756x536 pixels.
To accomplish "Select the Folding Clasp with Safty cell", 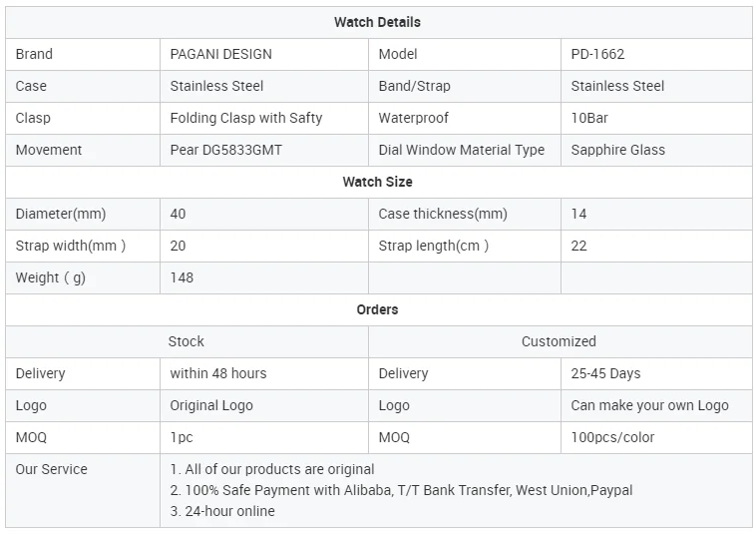I will pyautogui.click(x=246, y=118).
